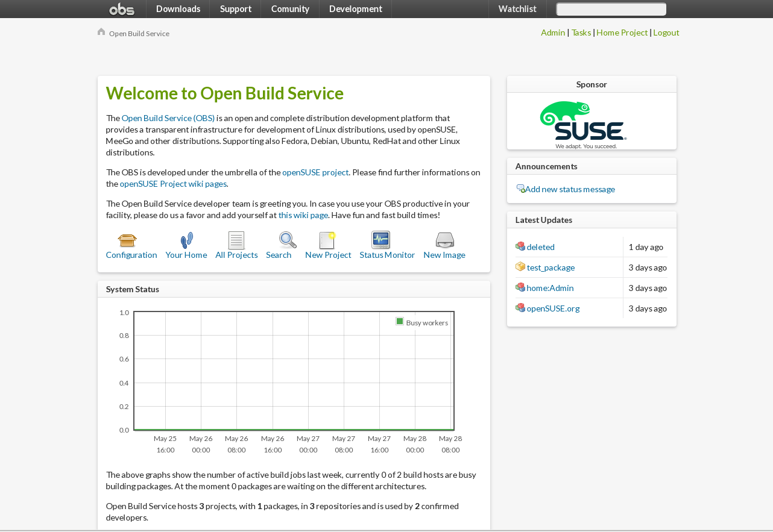773x532 pixels.
Task: Click the package cube icon next to test_package
Action: pyautogui.click(x=520, y=266)
